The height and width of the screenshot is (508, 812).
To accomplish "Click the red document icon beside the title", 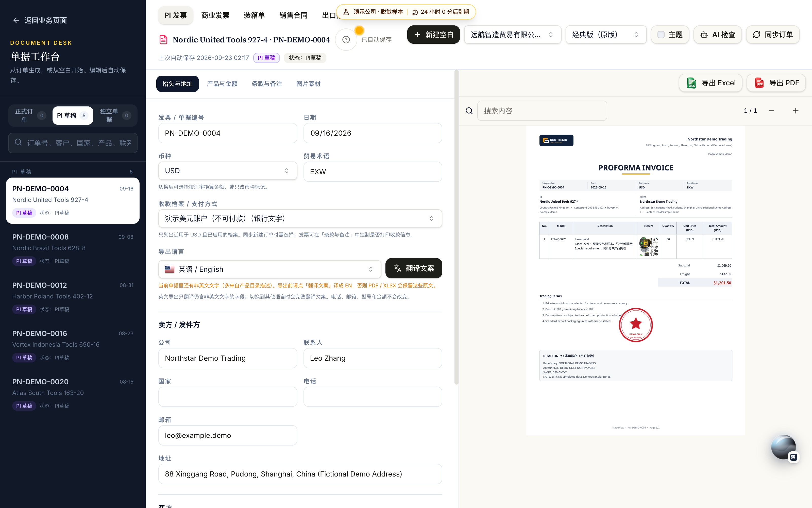I will click(x=163, y=40).
